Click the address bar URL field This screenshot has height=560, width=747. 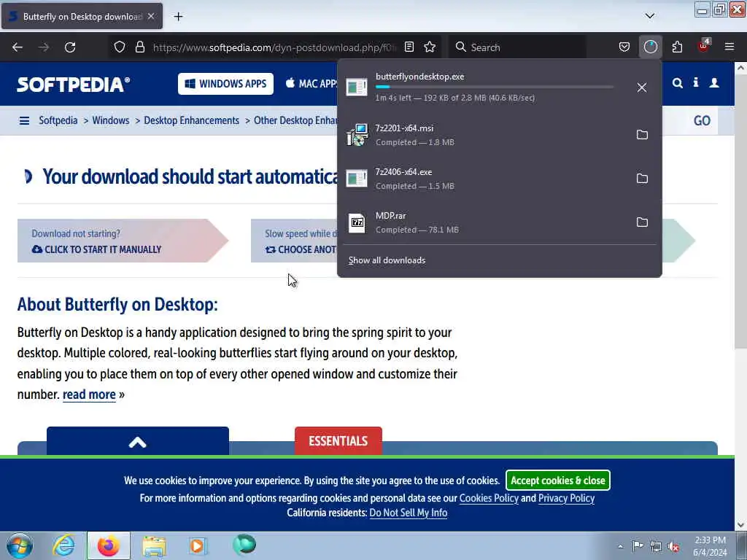click(x=274, y=47)
